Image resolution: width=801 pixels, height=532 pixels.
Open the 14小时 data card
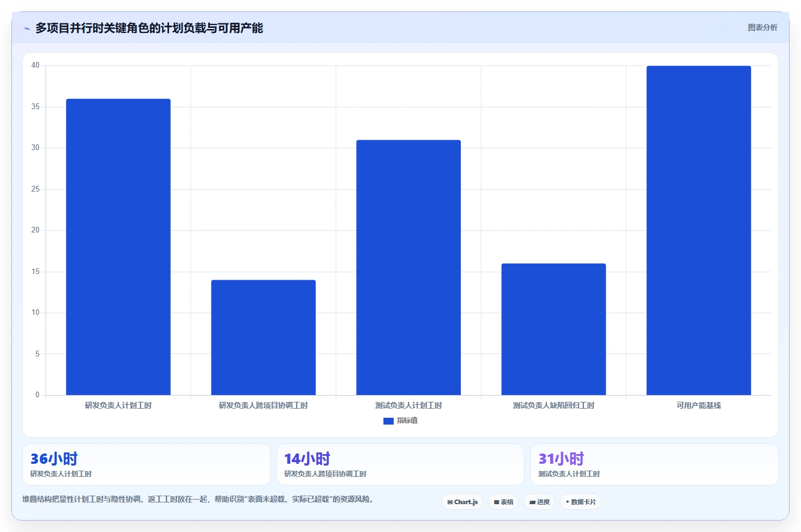click(400, 464)
